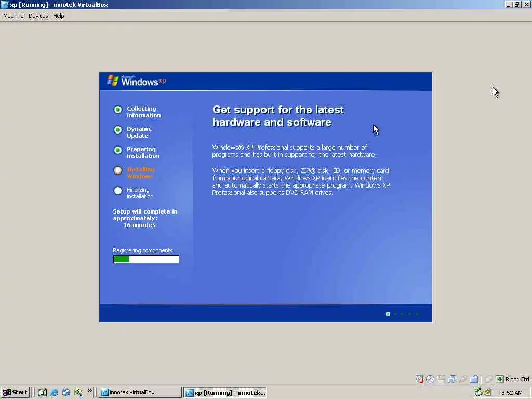Open the Machine menu

[x=13, y=16]
